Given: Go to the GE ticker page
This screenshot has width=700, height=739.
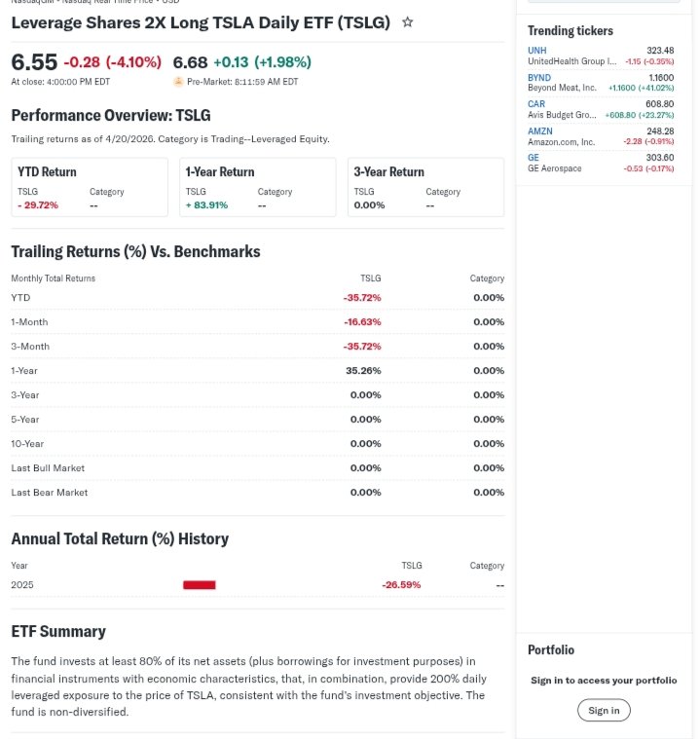Looking at the screenshot, I should 534,157.
